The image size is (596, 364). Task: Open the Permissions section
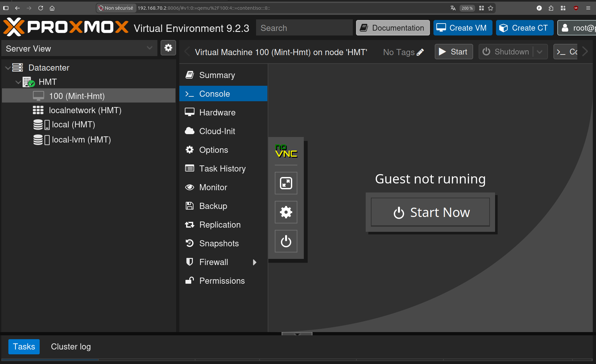(223, 281)
